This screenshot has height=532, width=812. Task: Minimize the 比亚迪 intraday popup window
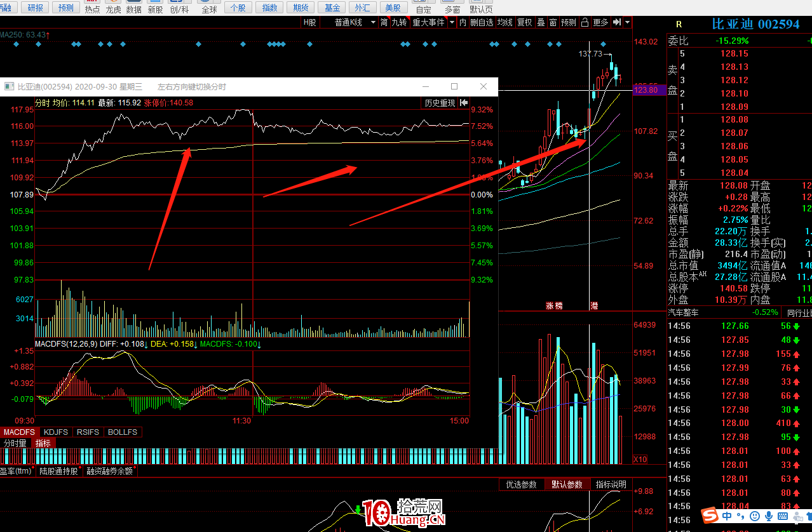tap(425, 86)
